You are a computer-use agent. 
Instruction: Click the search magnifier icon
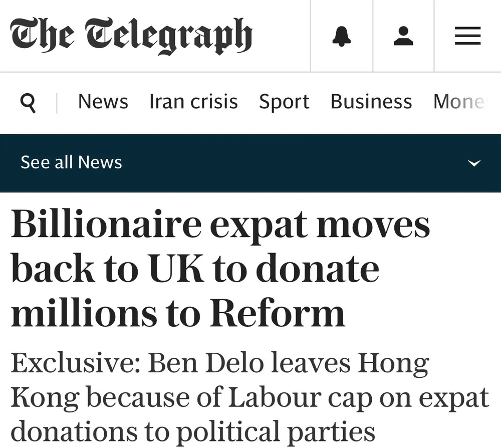28,103
